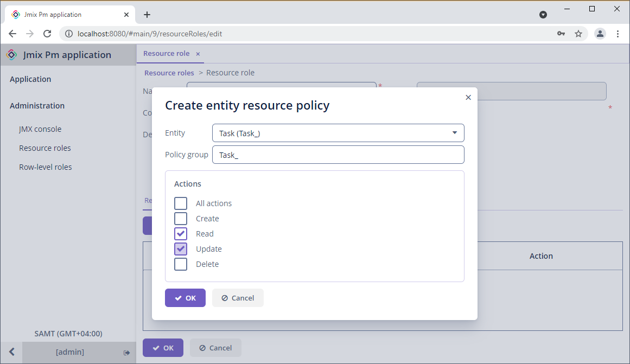The width and height of the screenshot is (630, 364).
Task: Bookmark page with star icon
Action: coord(578,34)
